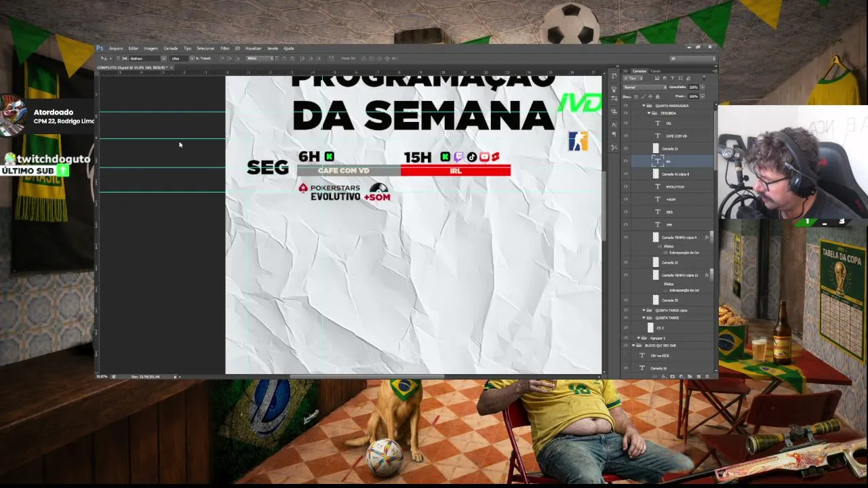Collapse the BLOCO QUI SEX SAB group
This screenshot has width=868, height=488.
tap(633, 346)
